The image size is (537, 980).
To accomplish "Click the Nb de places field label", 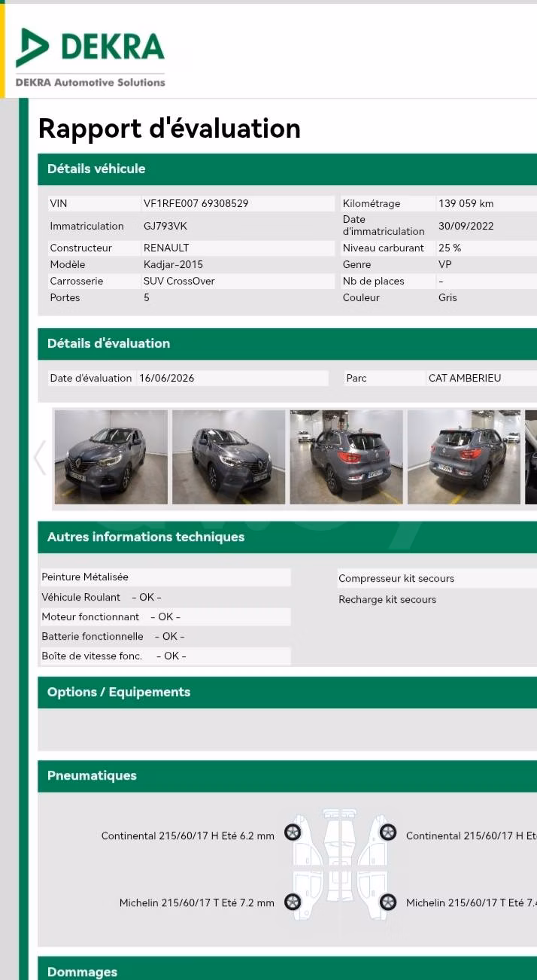I will pyautogui.click(x=374, y=281).
